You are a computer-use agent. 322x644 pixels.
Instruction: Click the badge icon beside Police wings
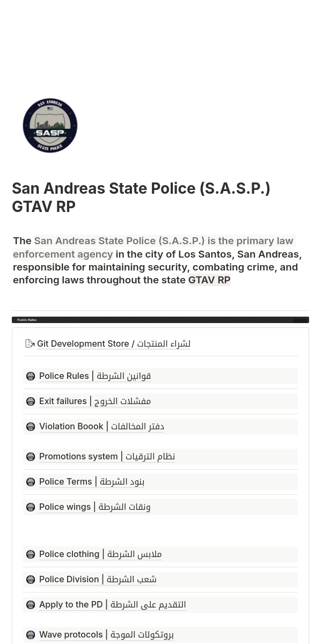pos(31,507)
